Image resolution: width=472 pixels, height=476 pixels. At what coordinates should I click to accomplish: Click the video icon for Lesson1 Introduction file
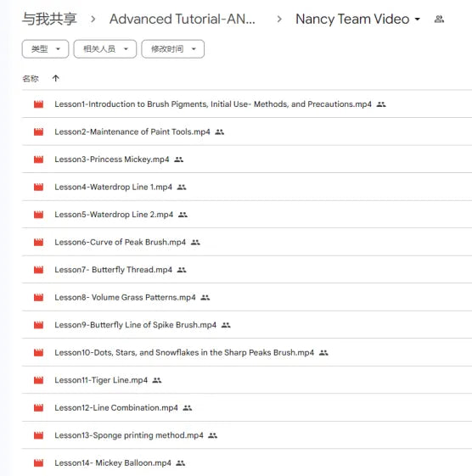[38, 104]
